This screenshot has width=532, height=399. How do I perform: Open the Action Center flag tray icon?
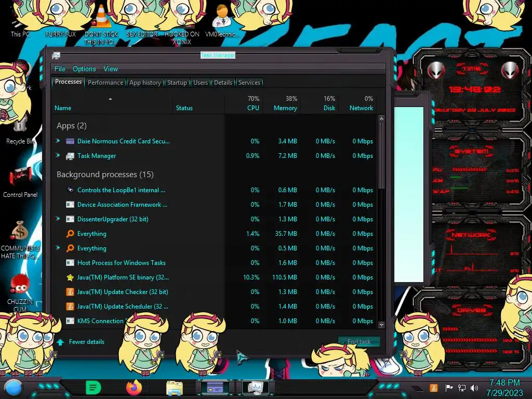[x=449, y=388]
